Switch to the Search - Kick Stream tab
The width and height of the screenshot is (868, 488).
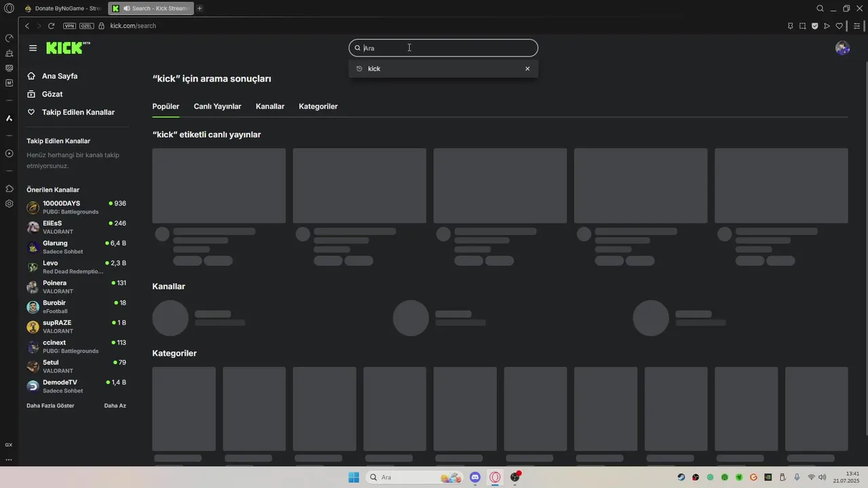pyautogui.click(x=151, y=8)
